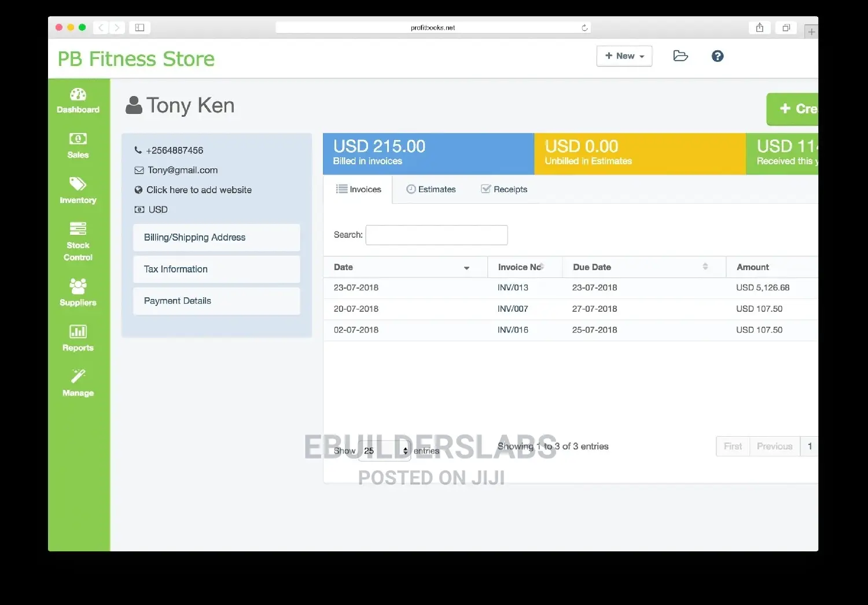Open Reports in sidebar
The height and width of the screenshot is (605, 868).
tap(78, 338)
